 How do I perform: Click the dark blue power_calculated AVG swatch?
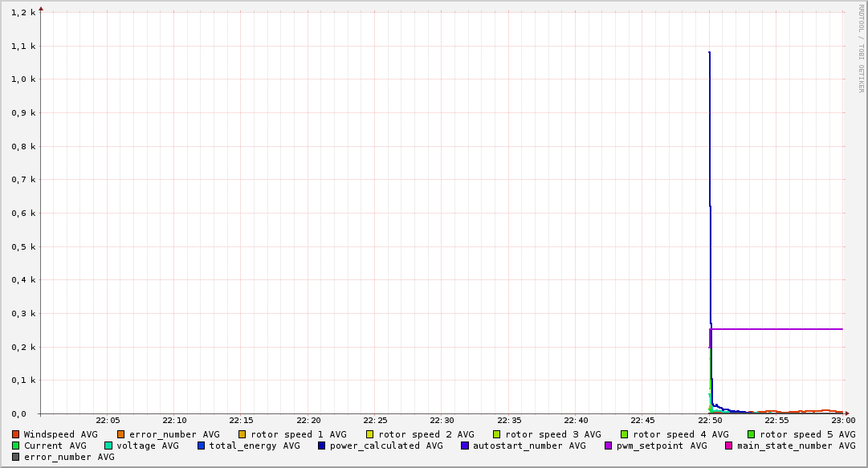tap(322, 446)
